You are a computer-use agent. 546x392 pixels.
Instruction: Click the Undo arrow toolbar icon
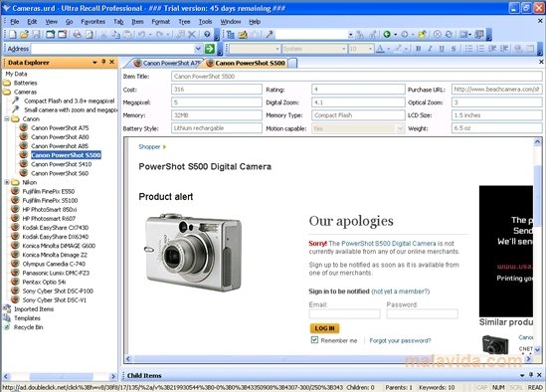pos(141,34)
